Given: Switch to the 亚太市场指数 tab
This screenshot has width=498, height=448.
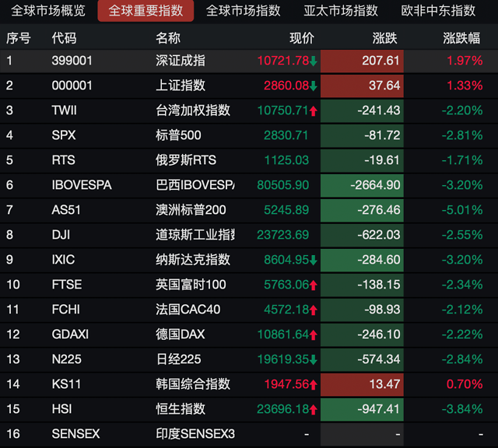Looking at the screenshot, I should tap(341, 11).
